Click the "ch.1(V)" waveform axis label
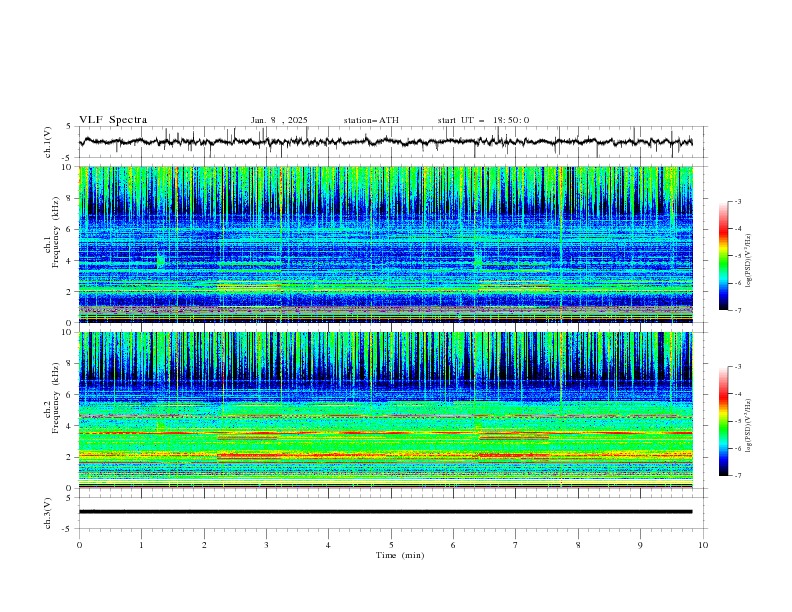The image size is (792, 612). [48, 142]
